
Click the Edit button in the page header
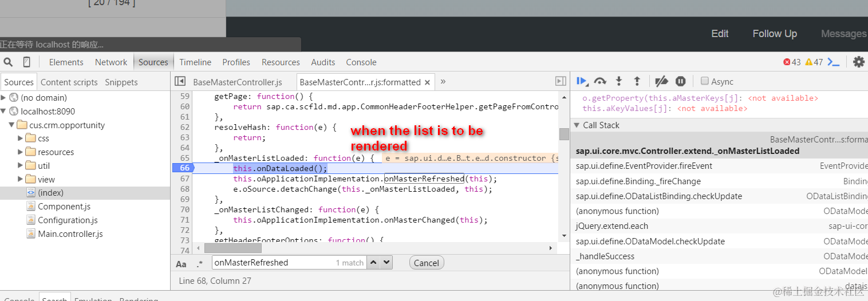click(x=720, y=34)
